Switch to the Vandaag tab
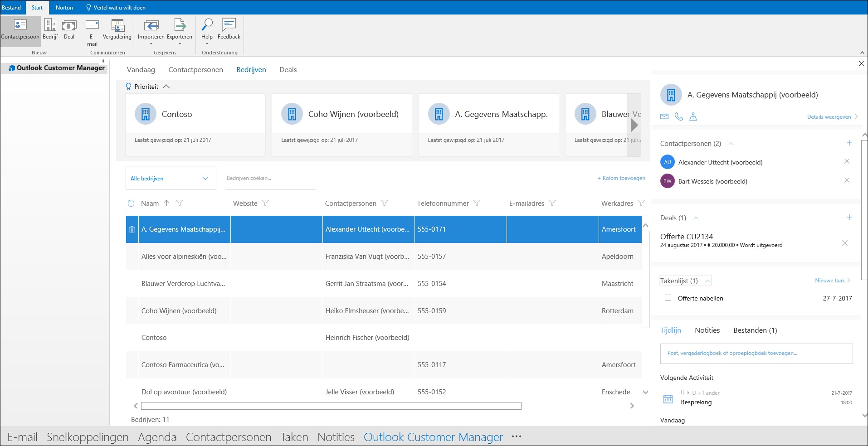 141,69
